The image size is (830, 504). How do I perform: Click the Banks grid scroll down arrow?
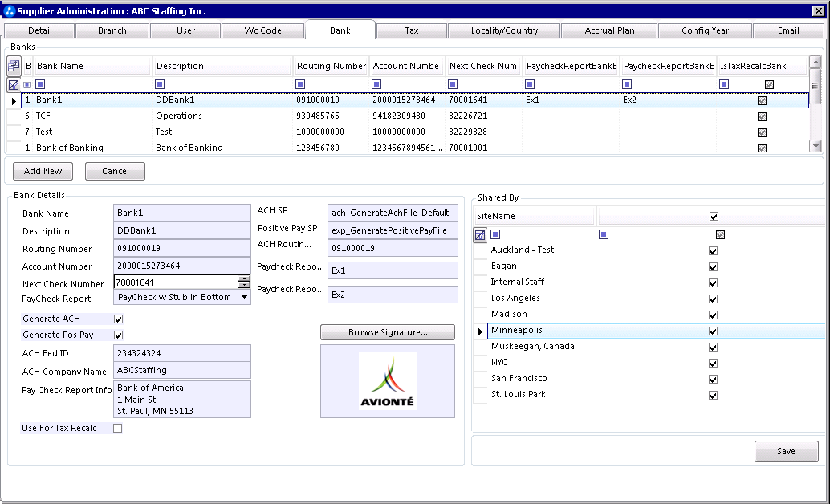click(816, 146)
